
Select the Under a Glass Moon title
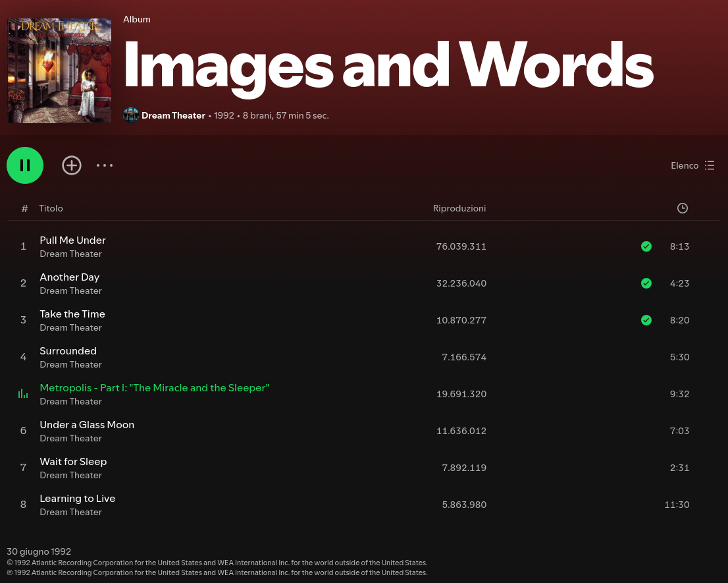pos(87,425)
